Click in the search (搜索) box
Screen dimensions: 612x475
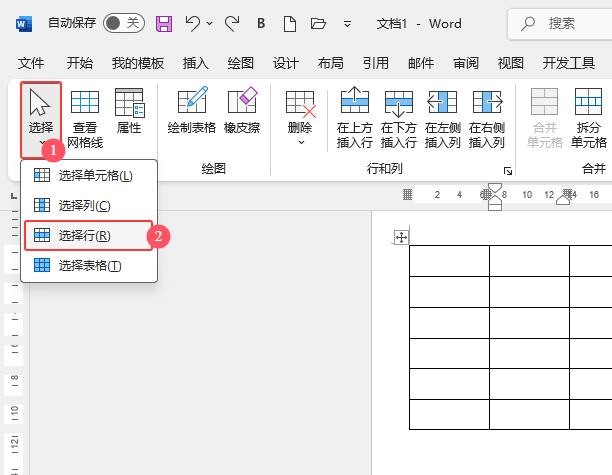[x=560, y=24]
